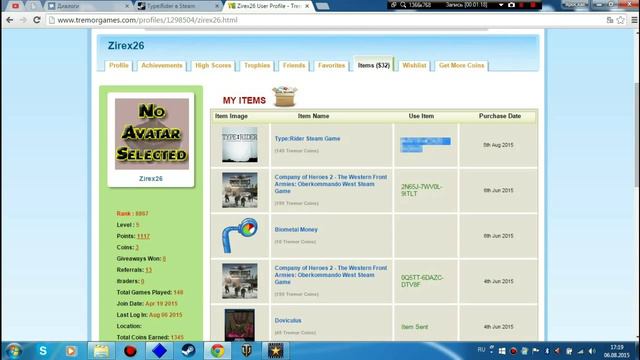Open the Favorites tab
Screen dimensions: 640x360
pos(331,65)
